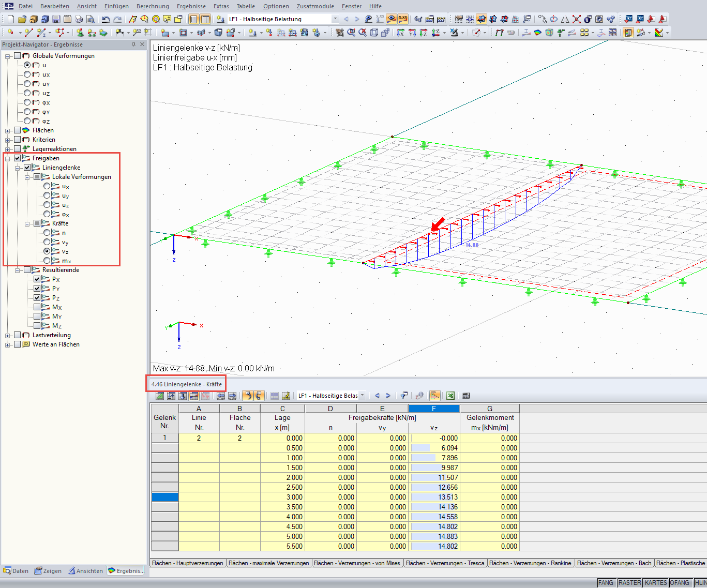Show view in Z direction
This screenshot has height=588, width=707.
tap(424, 33)
